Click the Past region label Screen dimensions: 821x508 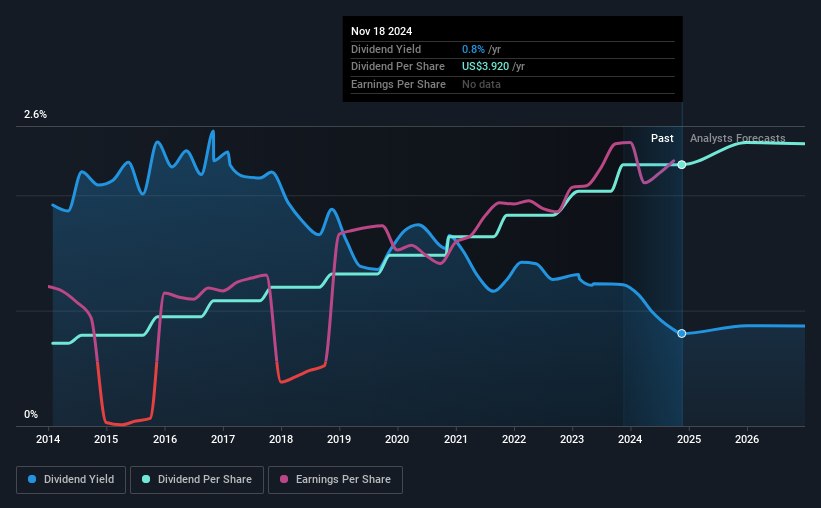(x=662, y=138)
